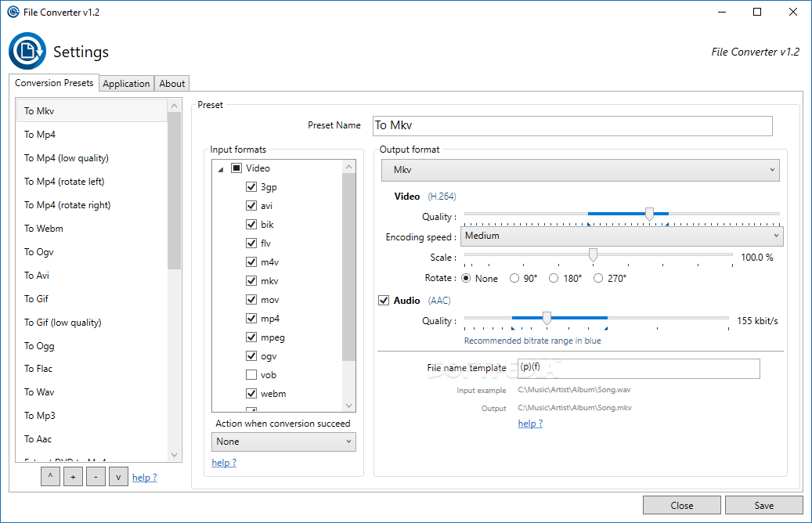Viewport: 812px width, 523px height.
Task: Click the "v" icon to move preset down
Action: click(118, 476)
